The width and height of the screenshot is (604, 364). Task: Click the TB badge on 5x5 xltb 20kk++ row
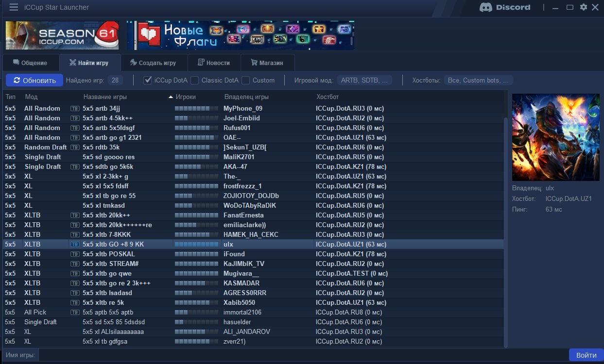75,215
